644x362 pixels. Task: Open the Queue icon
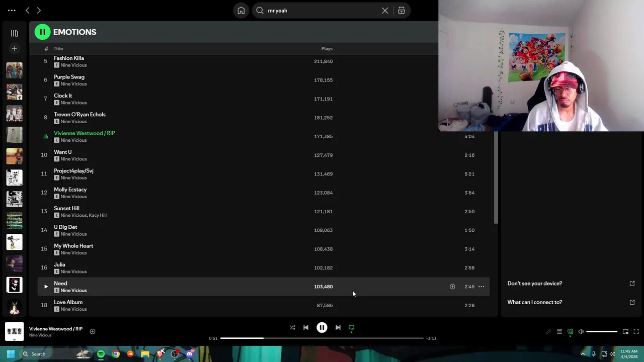(x=559, y=332)
